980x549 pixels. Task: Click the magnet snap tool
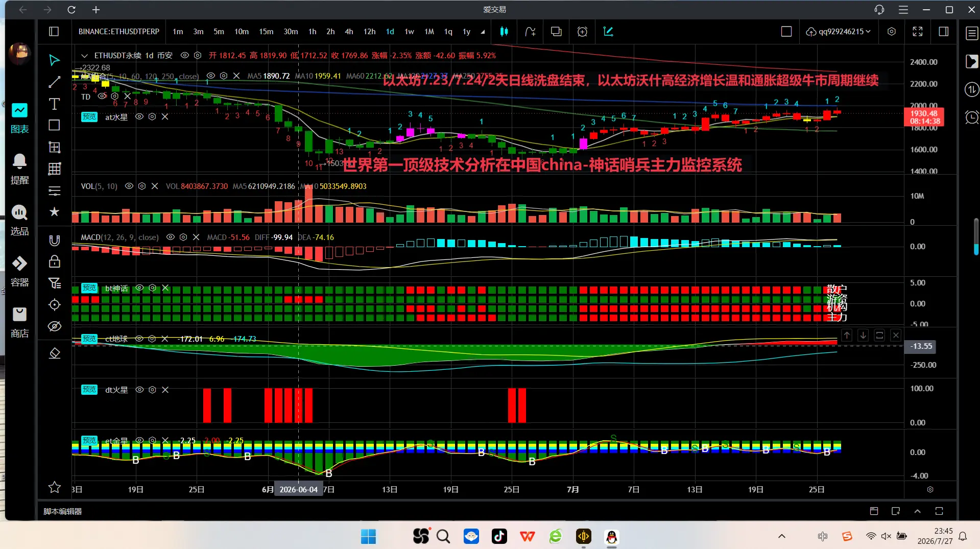pyautogui.click(x=54, y=240)
